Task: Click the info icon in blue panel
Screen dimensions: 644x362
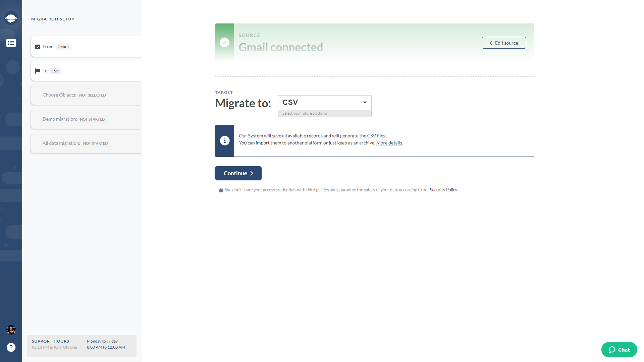Action: tap(224, 140)
